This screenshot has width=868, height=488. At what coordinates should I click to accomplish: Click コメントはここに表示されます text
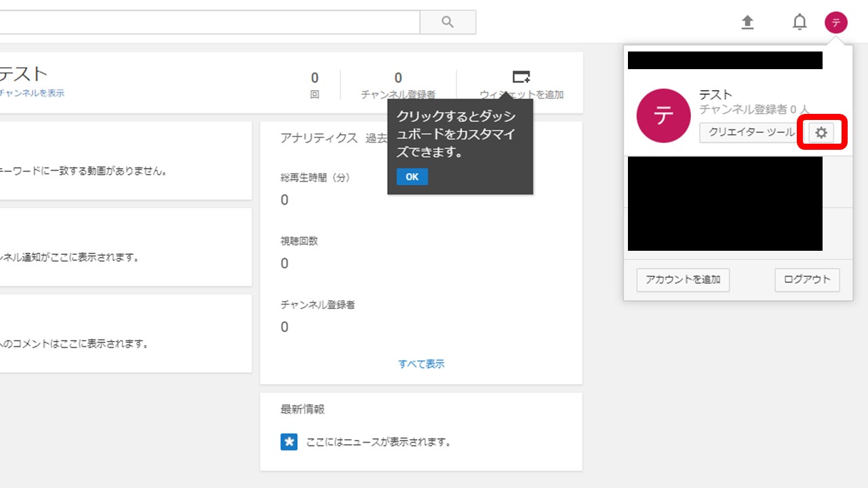pyautogui.click(x=75, y=344)
